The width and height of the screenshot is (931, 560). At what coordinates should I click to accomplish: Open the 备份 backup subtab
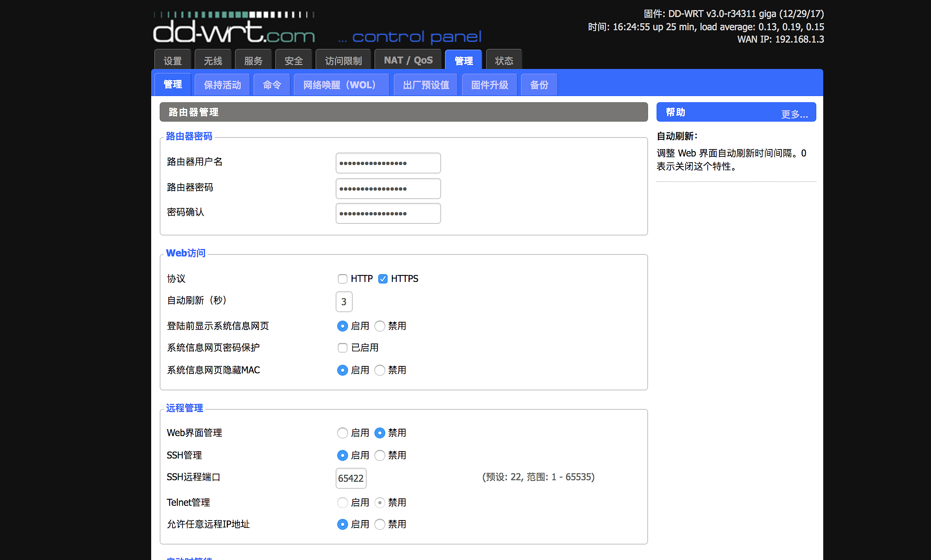pos(539,85)
